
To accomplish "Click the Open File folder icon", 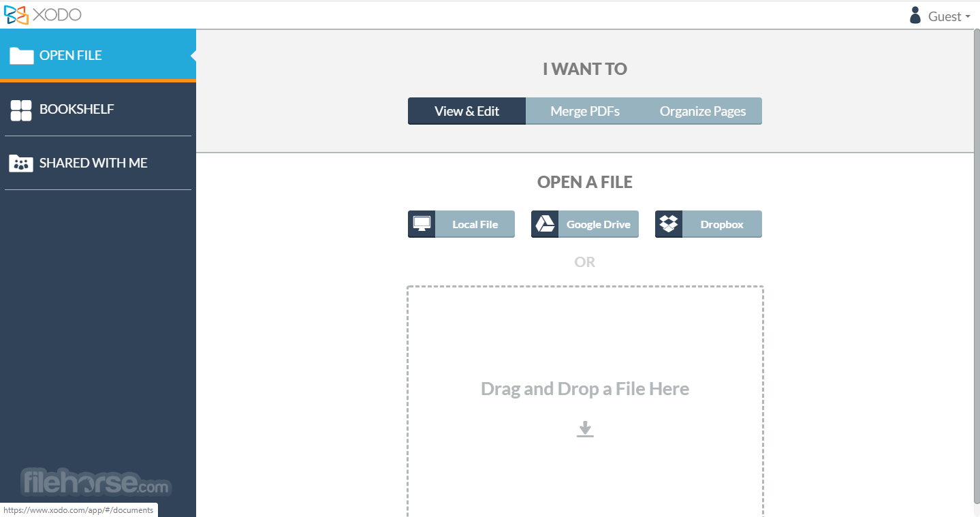I will click(x=21, y=56).
